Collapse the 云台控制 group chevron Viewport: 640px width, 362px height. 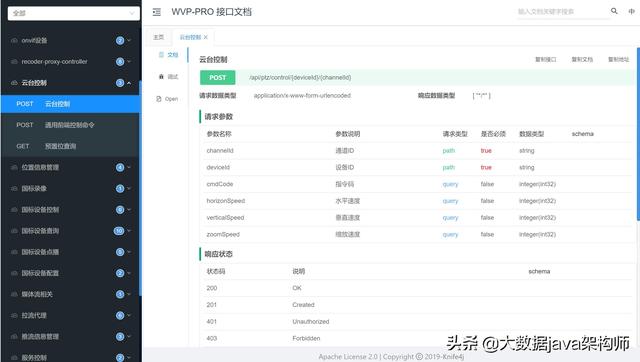pos(129,83)
